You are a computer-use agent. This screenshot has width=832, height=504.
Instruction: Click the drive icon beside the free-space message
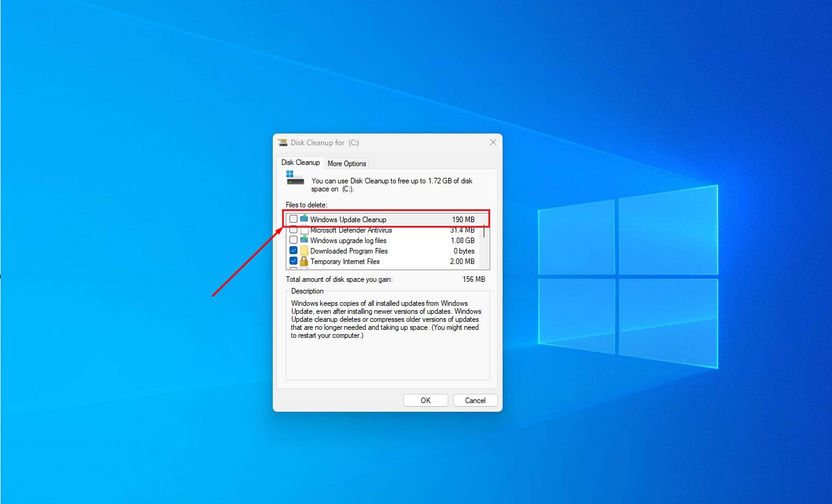click(x=295, y=178)
